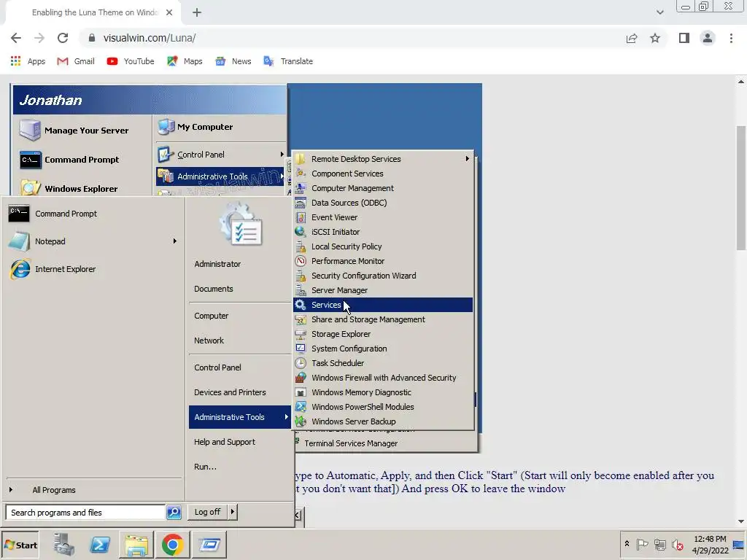Expand Remote Desktop Services submenu arrow
Screen dimensions: 747x560
[467, 158]
